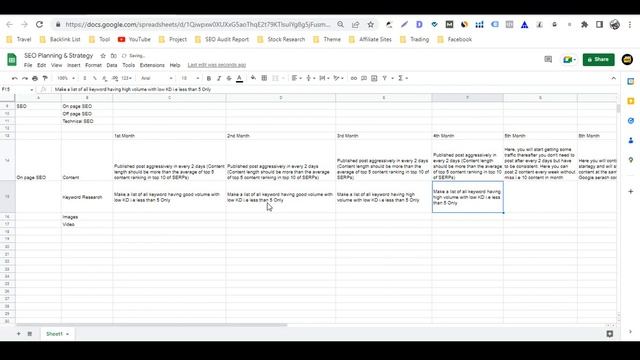Open the text color picker

click(x=240, y=78)
